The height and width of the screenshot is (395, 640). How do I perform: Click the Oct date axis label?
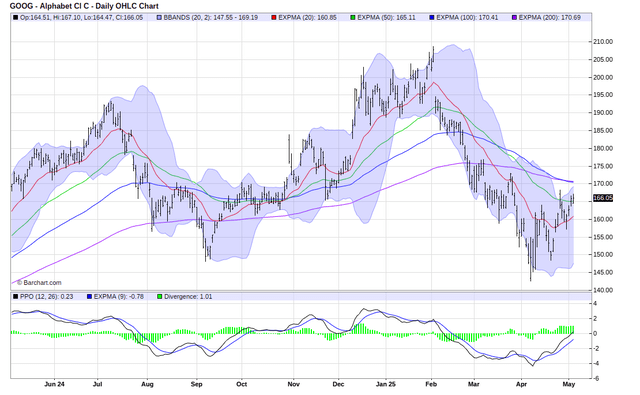point(242,384)
